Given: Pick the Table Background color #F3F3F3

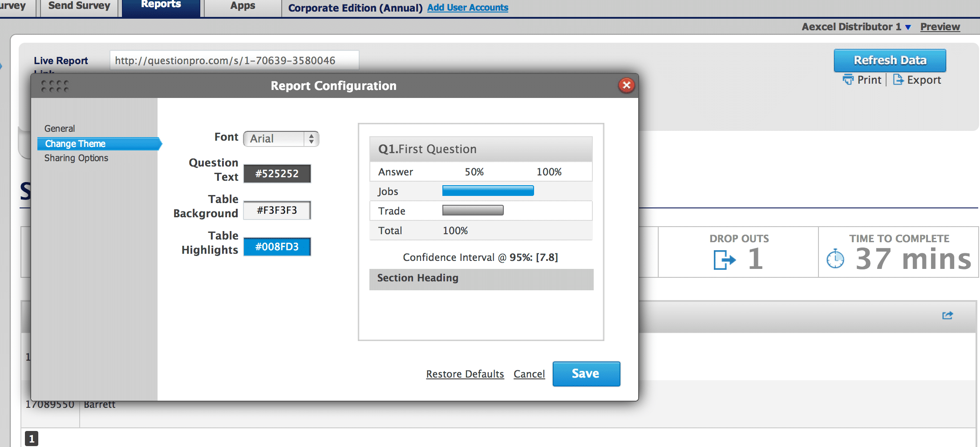Looking at the screenshot, I should click(277, 210).
